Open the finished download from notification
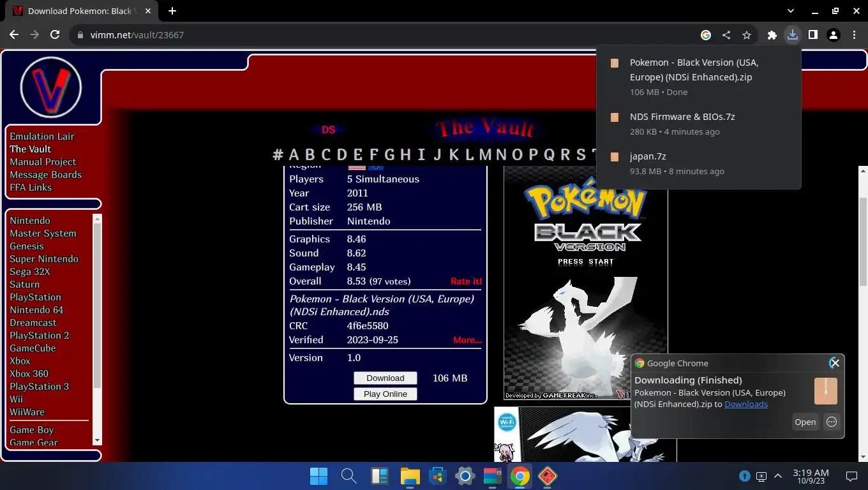Image resolution: width=868 pixels, height=490 pixels. click(805, 422)
